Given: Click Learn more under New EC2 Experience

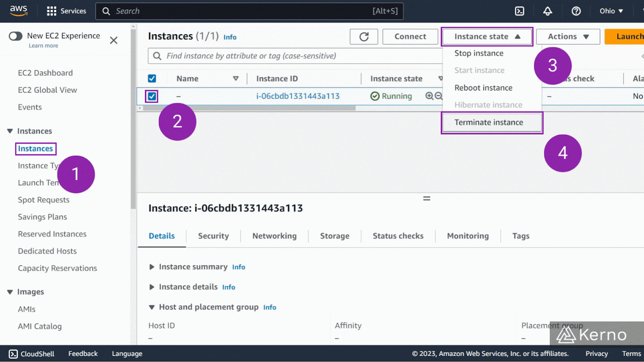Looking at the screenshot, I should pyautogui.click(x=43, y=46).
